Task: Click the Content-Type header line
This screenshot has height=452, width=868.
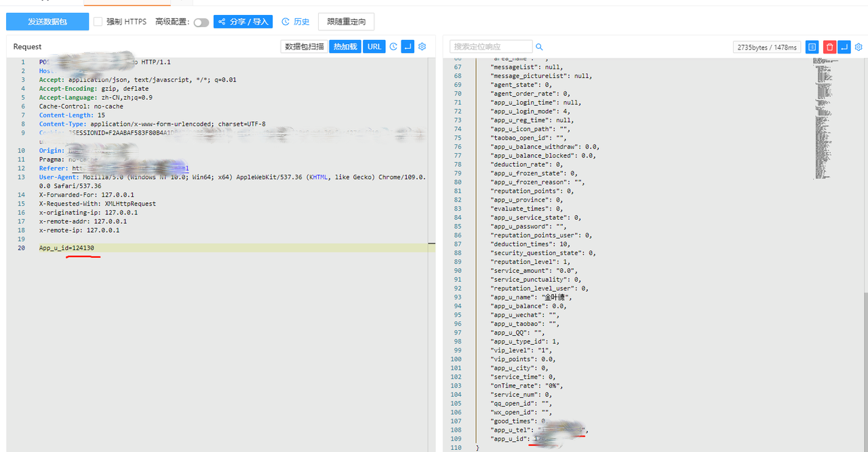Action: click(153, 124)
